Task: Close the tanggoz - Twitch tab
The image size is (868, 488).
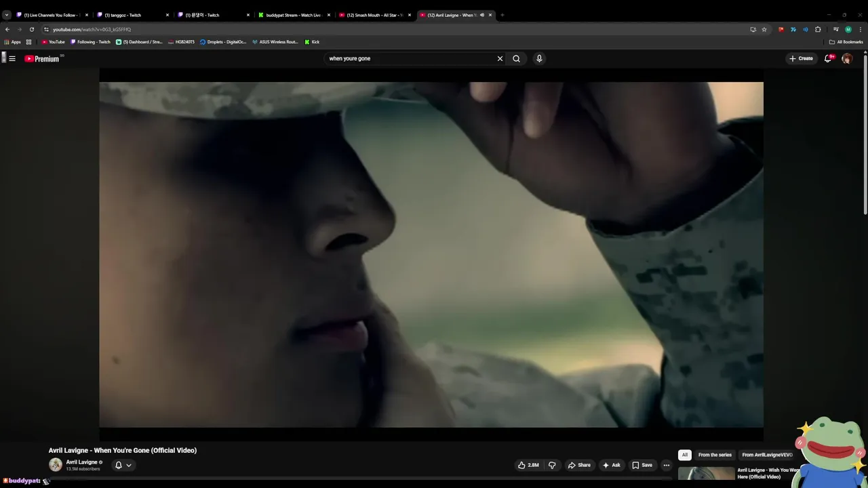Action: [167, 15]
